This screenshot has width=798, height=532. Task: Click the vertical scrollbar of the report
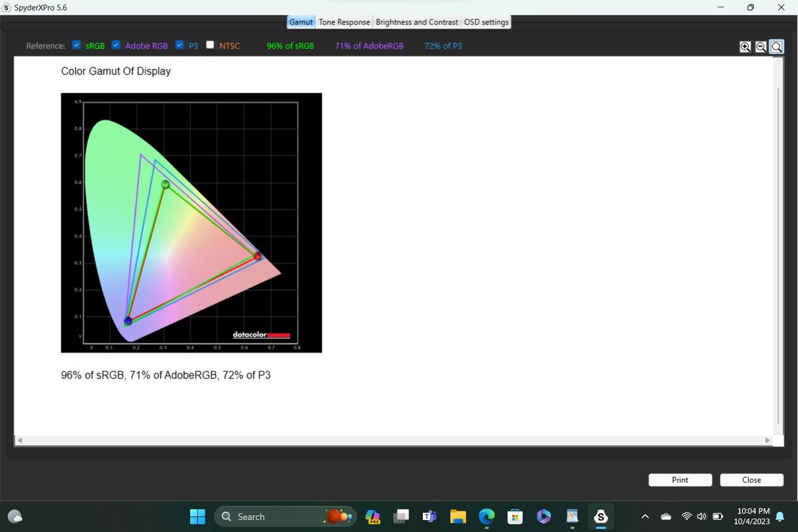point(777,255)
